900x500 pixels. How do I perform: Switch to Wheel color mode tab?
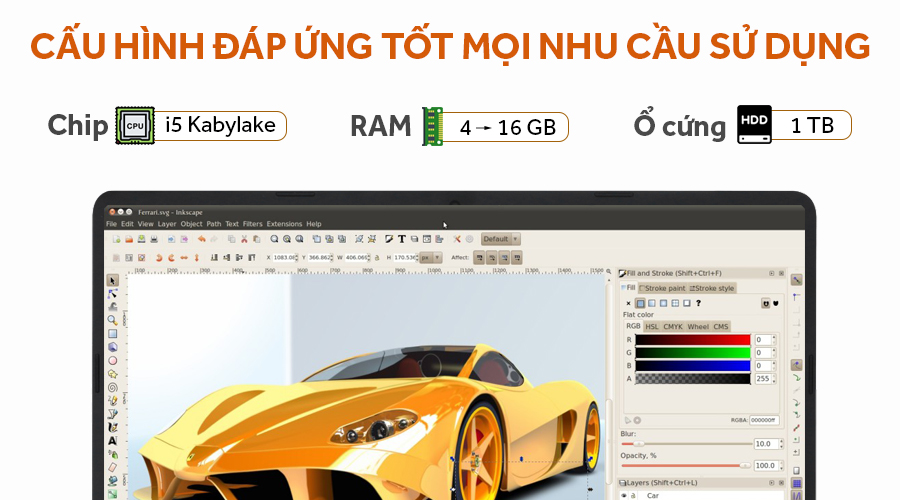pyautogui.click(x=698, y=327)
